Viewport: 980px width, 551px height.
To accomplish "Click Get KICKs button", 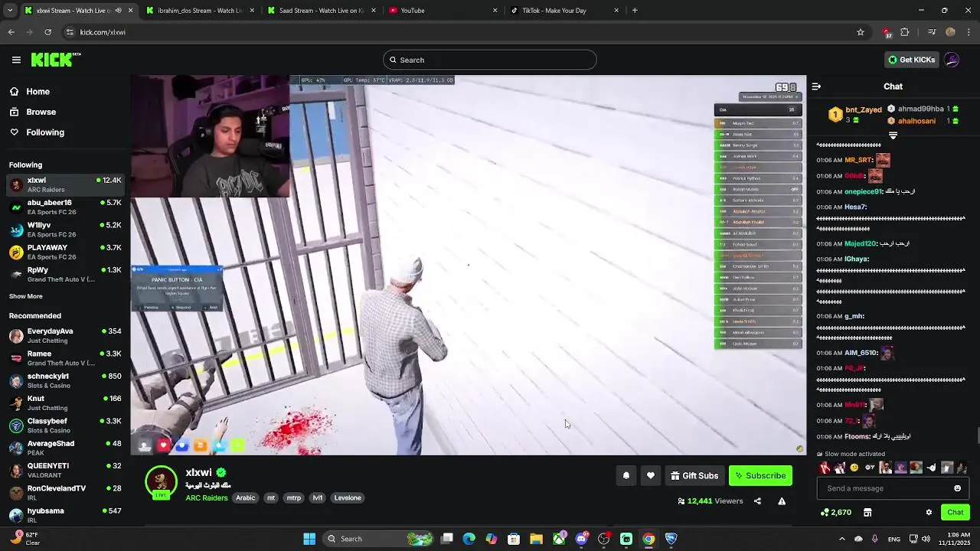I will coord(911,60).
